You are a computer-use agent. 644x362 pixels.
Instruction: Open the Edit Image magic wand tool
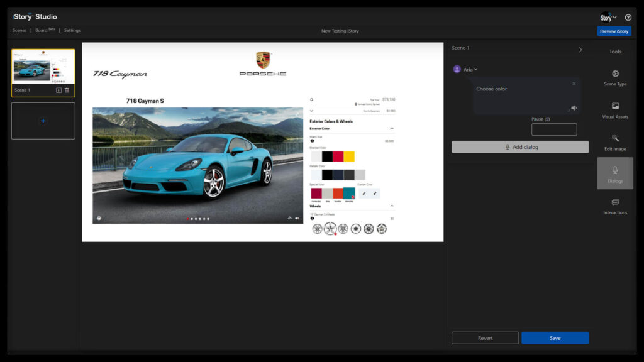[x=615, y=143]
